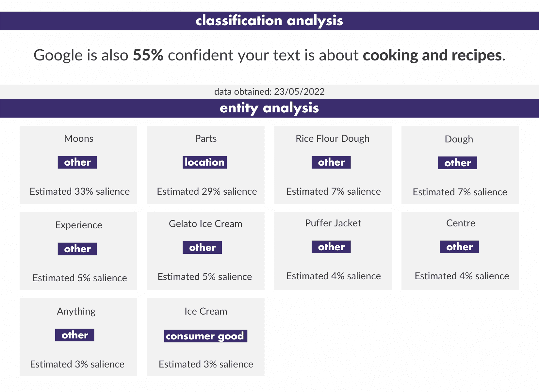
Task: Click the 'other' tag under Anything
Action: pos(74,335)
